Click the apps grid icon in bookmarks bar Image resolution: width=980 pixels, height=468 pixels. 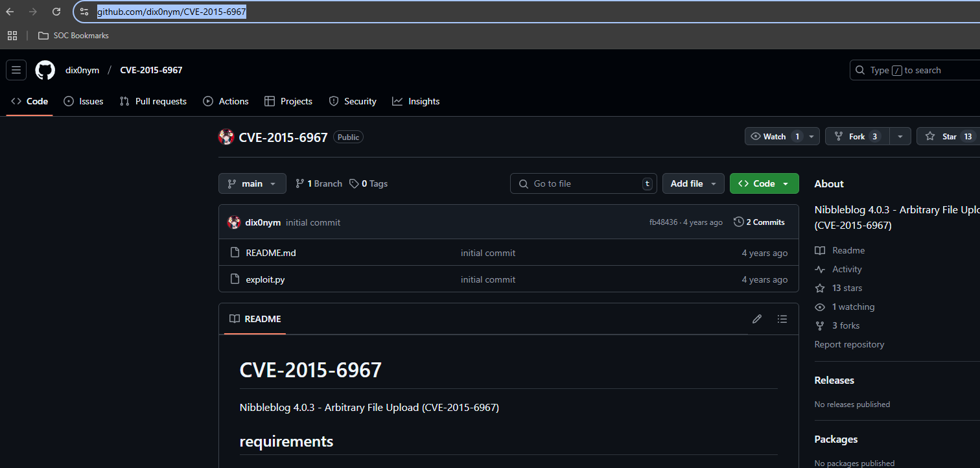pyautogui.click(x=12, y=36)
